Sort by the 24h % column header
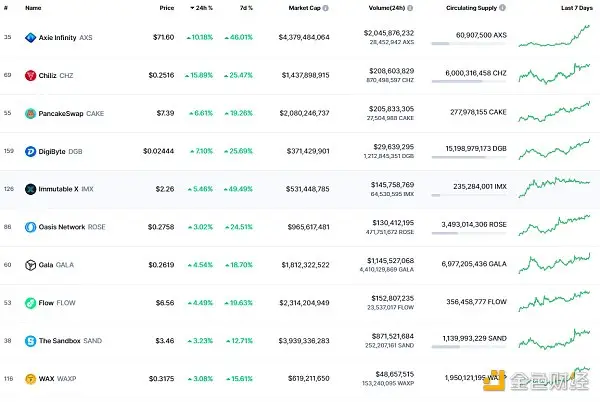This screenshot has width=600, height=402. (203, 8)
